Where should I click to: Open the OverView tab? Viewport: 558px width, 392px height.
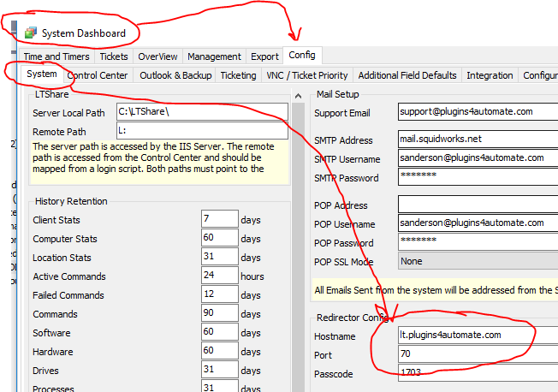click(157, 56)
